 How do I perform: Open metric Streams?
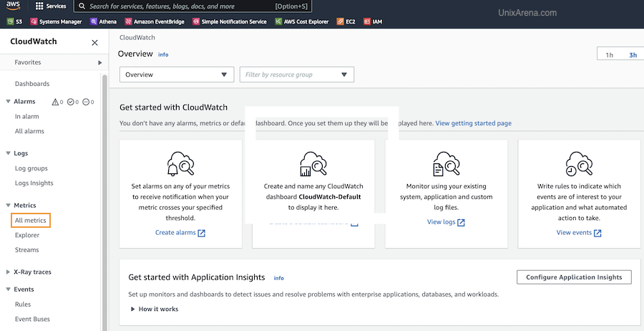pos(26,249)
